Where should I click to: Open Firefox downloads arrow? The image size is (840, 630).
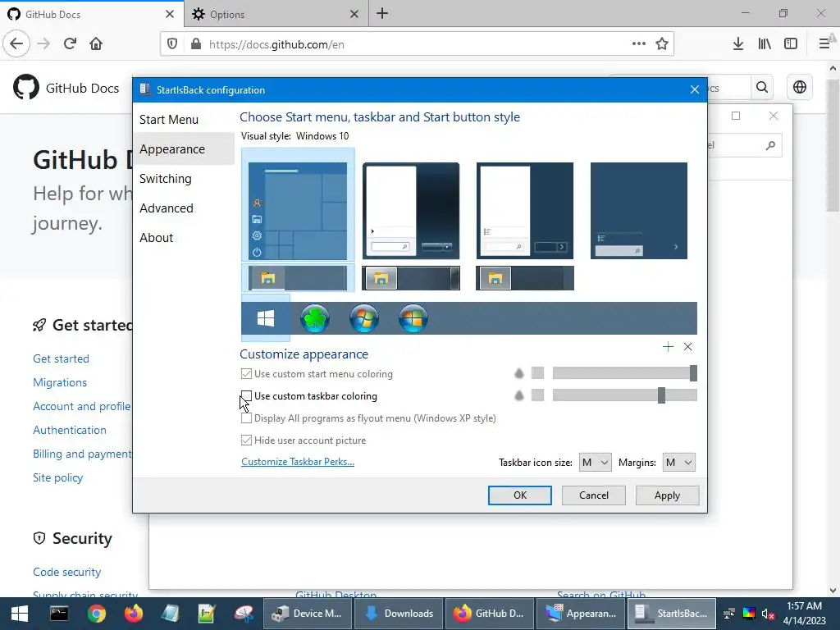point(738,44)
